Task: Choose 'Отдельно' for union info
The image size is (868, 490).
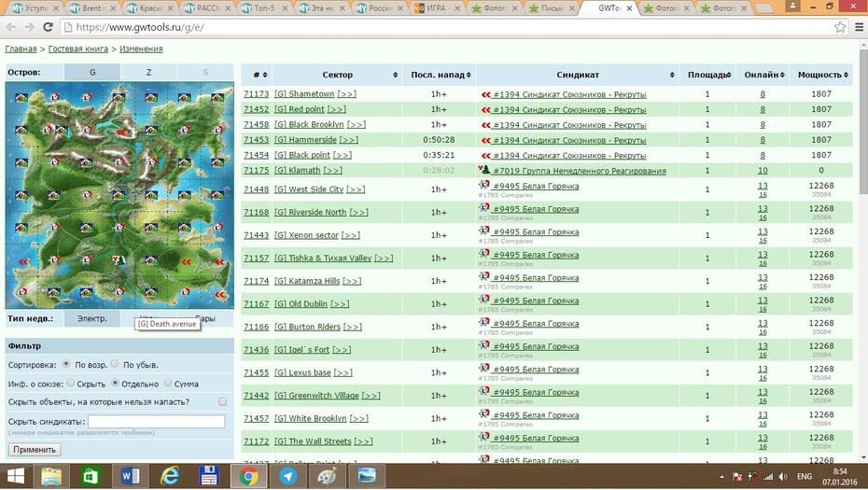Action: (x=115, y=383)
